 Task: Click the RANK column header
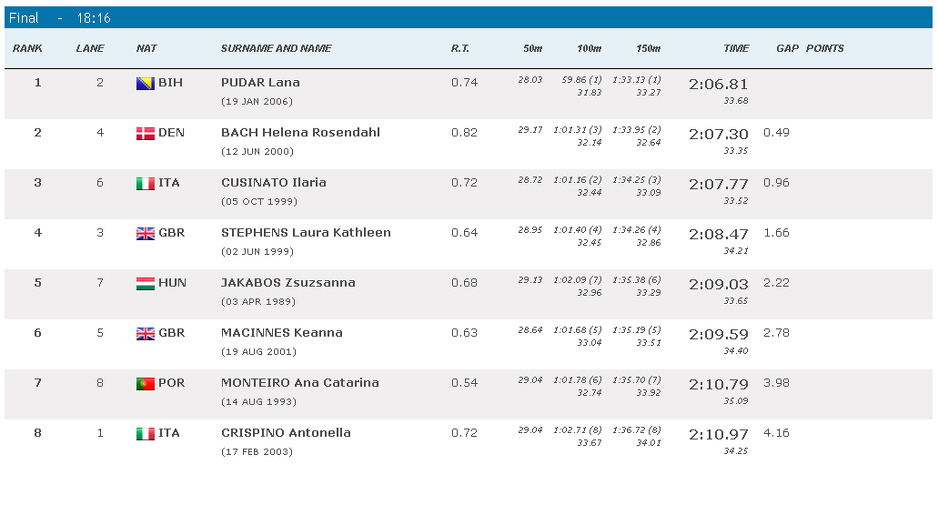[26, 48]
